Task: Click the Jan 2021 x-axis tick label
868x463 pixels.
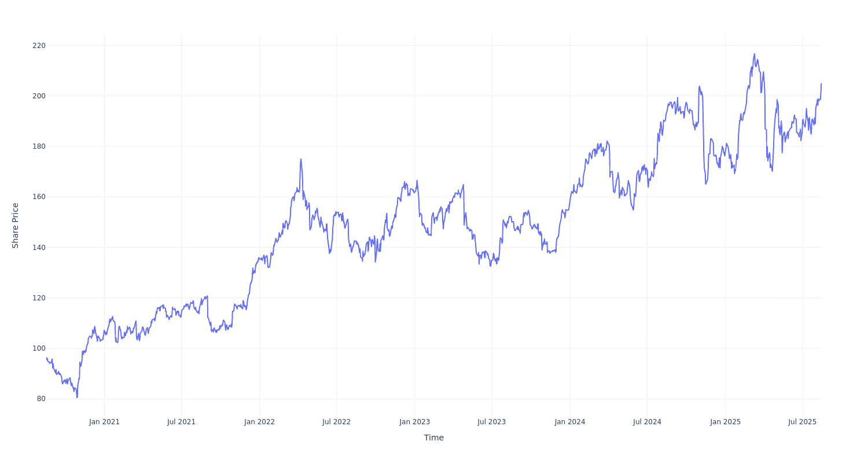Action: [x=104, y=422]
